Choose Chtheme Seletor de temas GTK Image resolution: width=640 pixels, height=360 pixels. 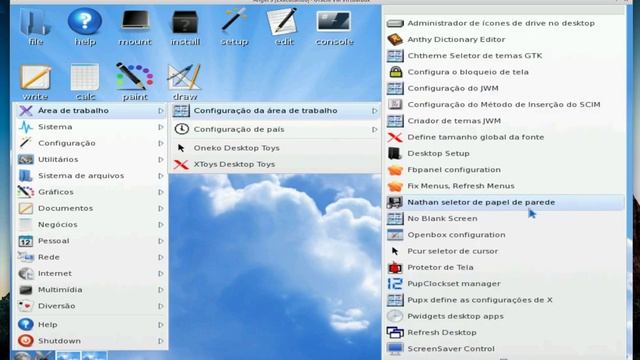tap(504, 56)
